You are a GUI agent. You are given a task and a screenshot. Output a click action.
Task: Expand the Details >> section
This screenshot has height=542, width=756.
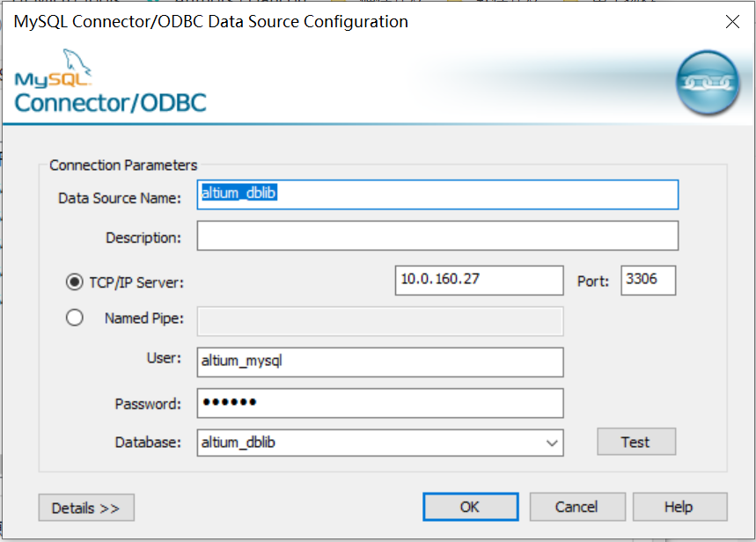pyautogui.click(x=86, y=508)
